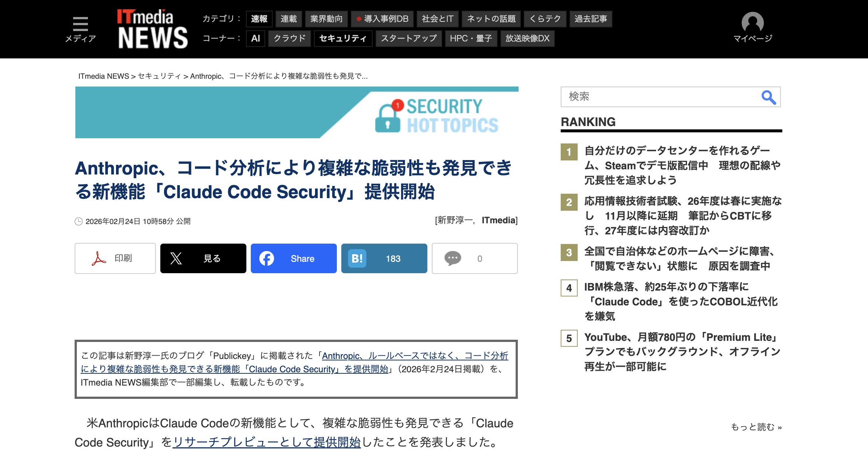The width and height of the screenshot is (868, 451).
Task: Open the リサーチプレビューとして提供開始 link
Action: [x=266, y=442]
